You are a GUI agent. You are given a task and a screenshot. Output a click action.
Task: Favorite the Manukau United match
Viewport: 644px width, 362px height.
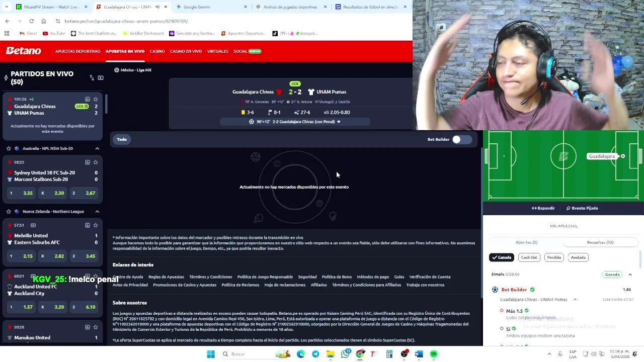96,327
